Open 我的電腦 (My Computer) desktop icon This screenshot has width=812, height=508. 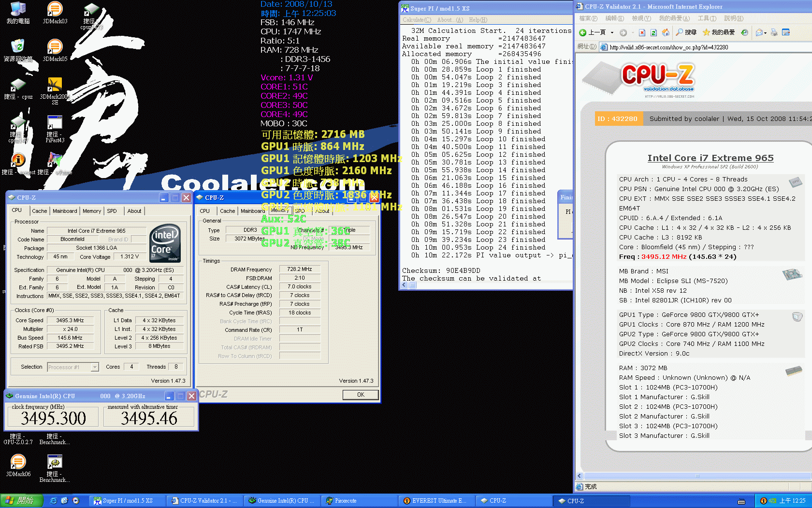pyautogui.click(x=18, y=13)
